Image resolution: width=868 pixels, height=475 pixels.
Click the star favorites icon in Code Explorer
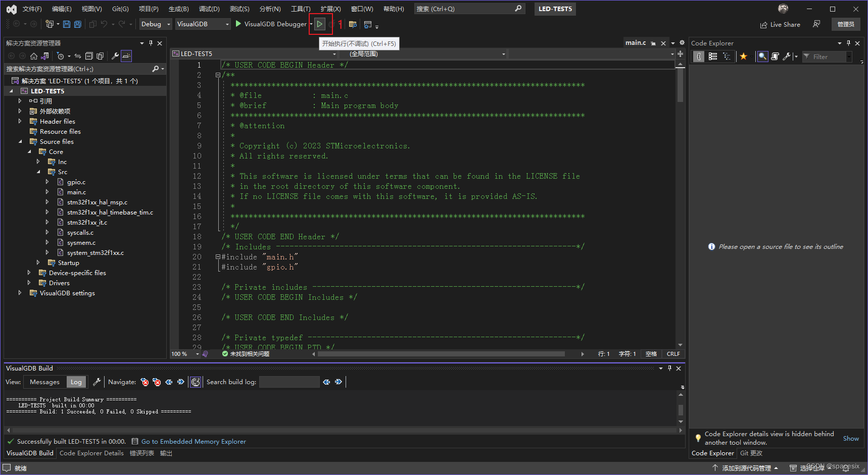click(x=743, y=57)
